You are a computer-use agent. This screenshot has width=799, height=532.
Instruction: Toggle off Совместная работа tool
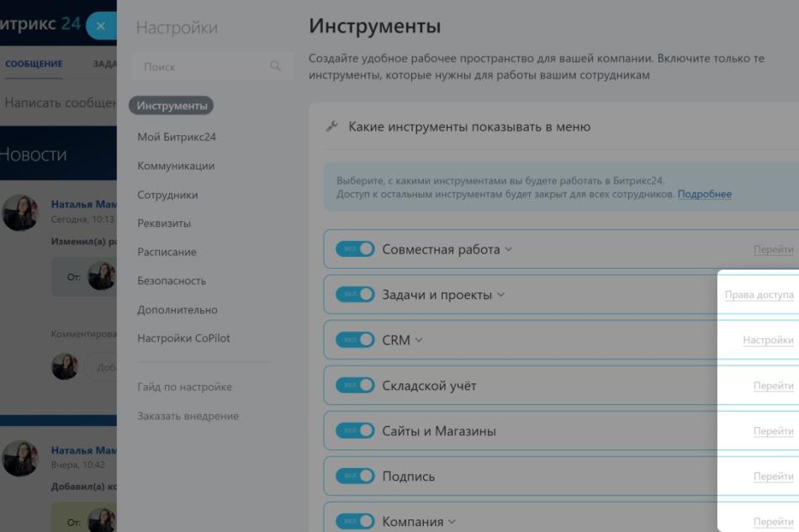pyautogui.click(x=354, y=250)
